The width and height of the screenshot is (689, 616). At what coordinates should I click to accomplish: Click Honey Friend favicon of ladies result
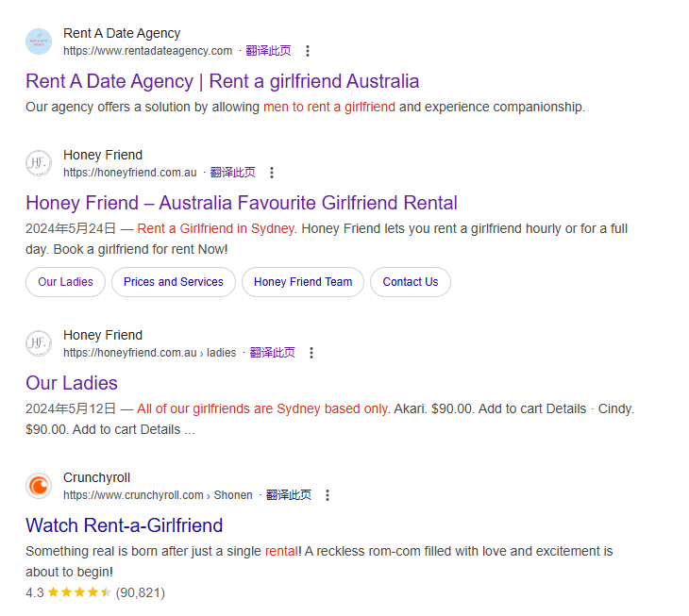pyautogui.click(x=39, y=343)
